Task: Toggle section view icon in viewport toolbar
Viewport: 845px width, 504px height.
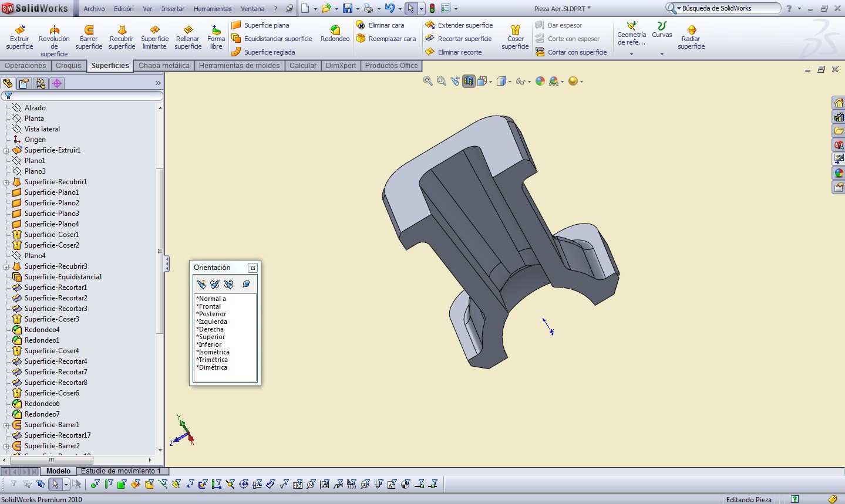Action: tap(469, 82)
